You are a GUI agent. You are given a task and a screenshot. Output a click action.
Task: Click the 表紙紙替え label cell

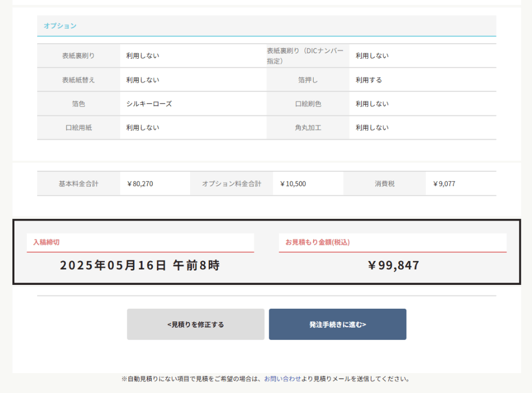point(78,80)
